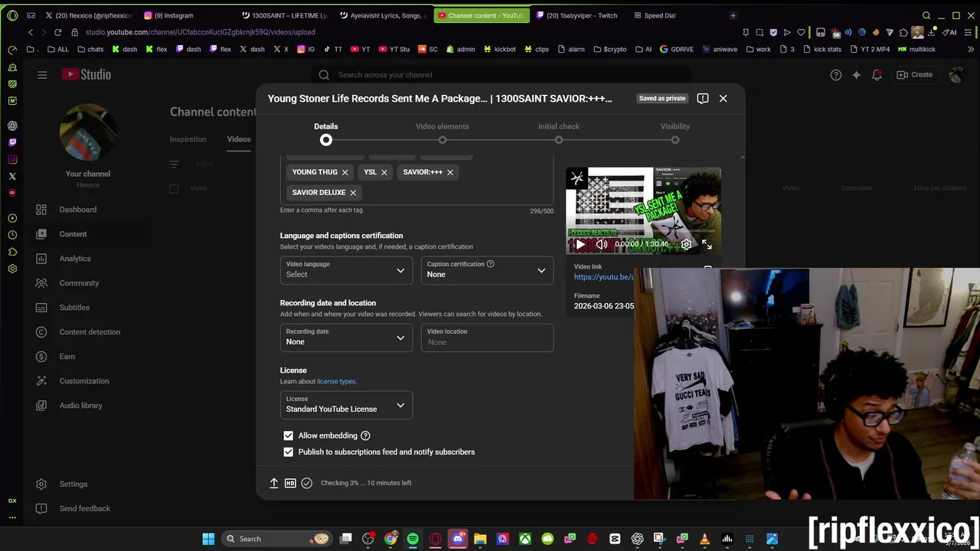Viewport: 980px width, 551px height.
Task: Open the License dropdown
Action: [x=346, y=404]
